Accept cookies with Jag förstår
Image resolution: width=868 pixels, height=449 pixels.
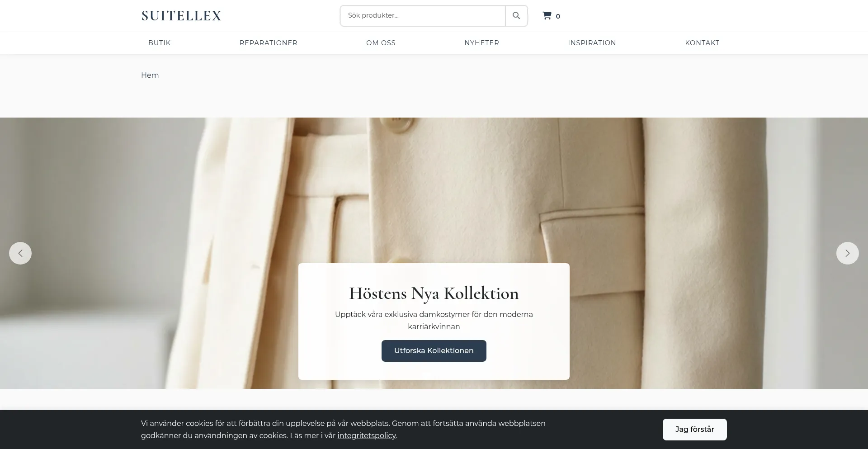tap(694, 429)
